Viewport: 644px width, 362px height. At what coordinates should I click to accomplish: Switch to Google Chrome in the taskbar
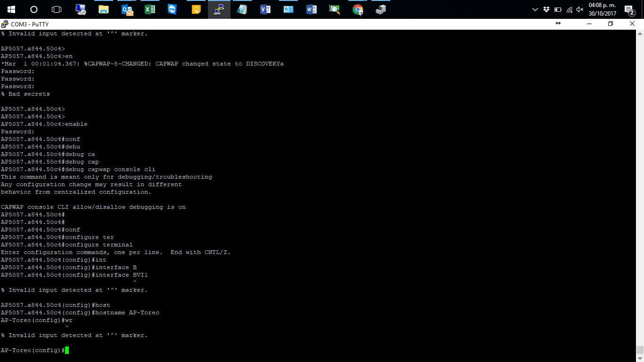[x=358, y=9]
